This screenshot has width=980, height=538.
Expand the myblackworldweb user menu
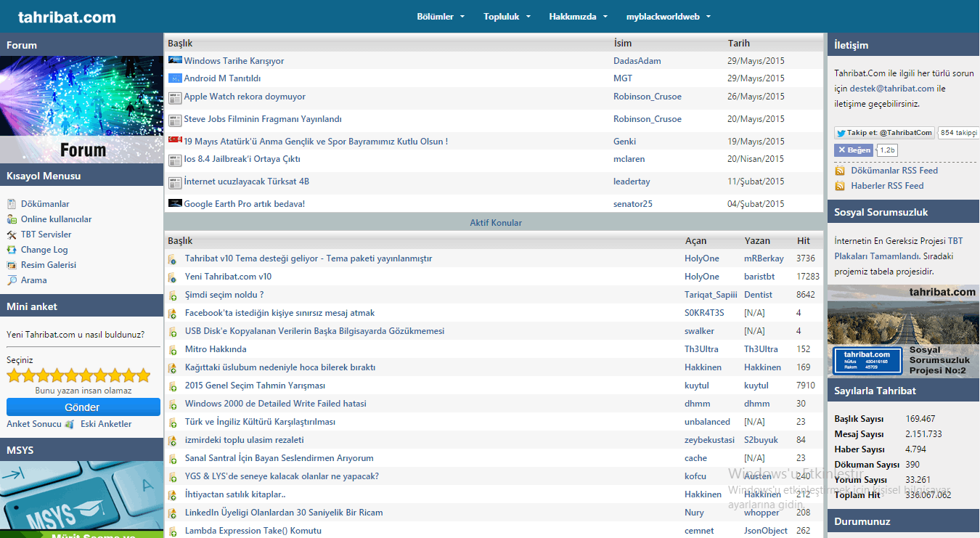(x=668, y=17)
